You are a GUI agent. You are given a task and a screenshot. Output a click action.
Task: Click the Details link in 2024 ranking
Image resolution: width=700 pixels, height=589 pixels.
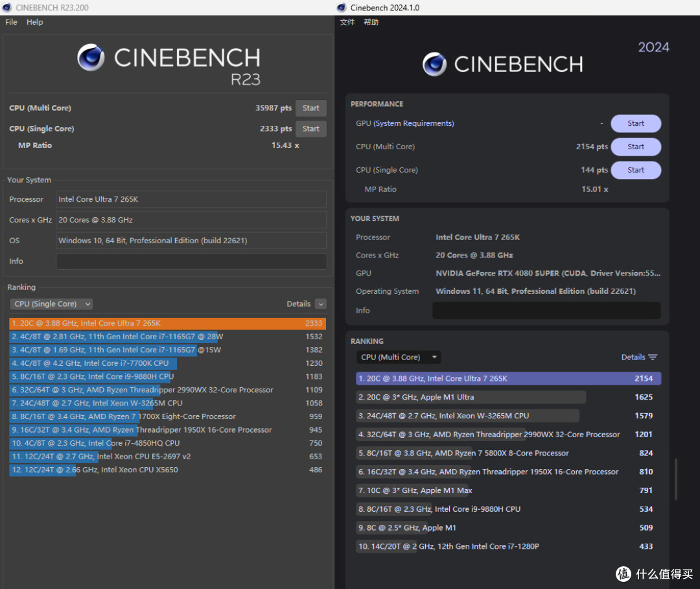633,357
